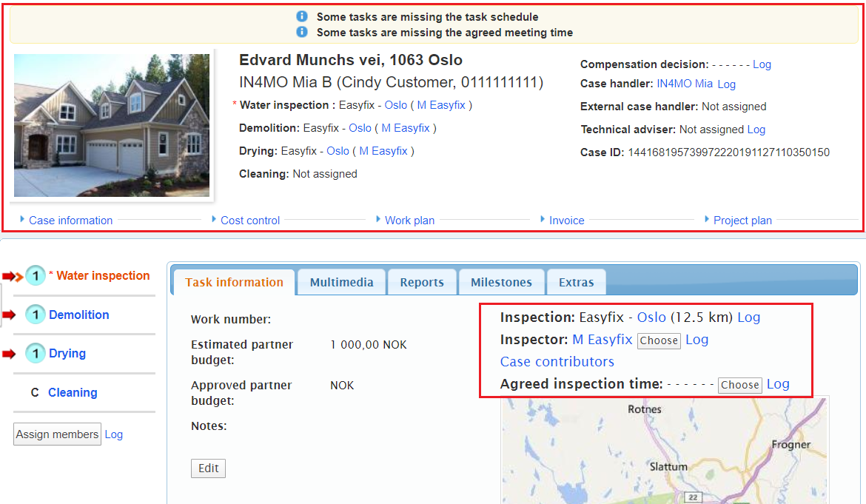This screenshot has width=866, height=504.
Task: Click the status circle next to Demolition
Action: [36, 315]
